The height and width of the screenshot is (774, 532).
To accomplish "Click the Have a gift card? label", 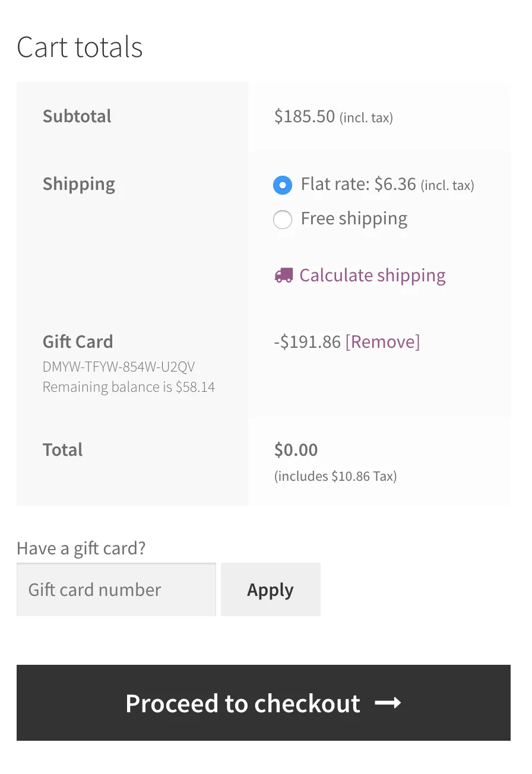I will pos(81,547).
